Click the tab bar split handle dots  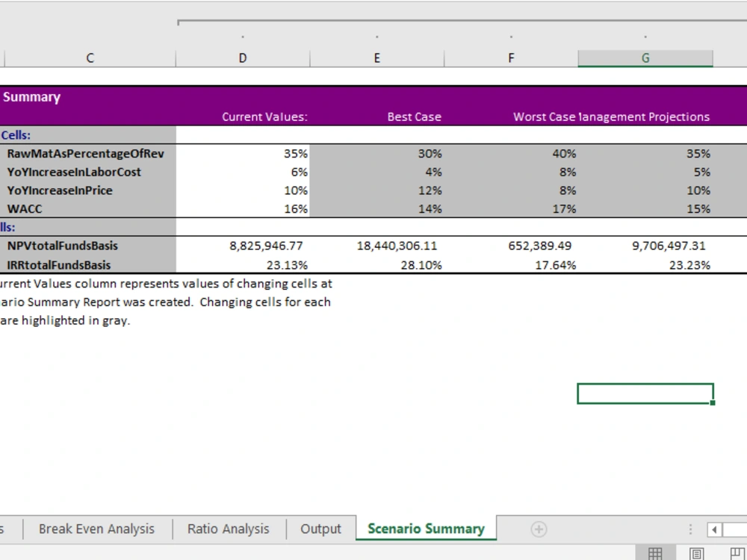pos(690,529)
